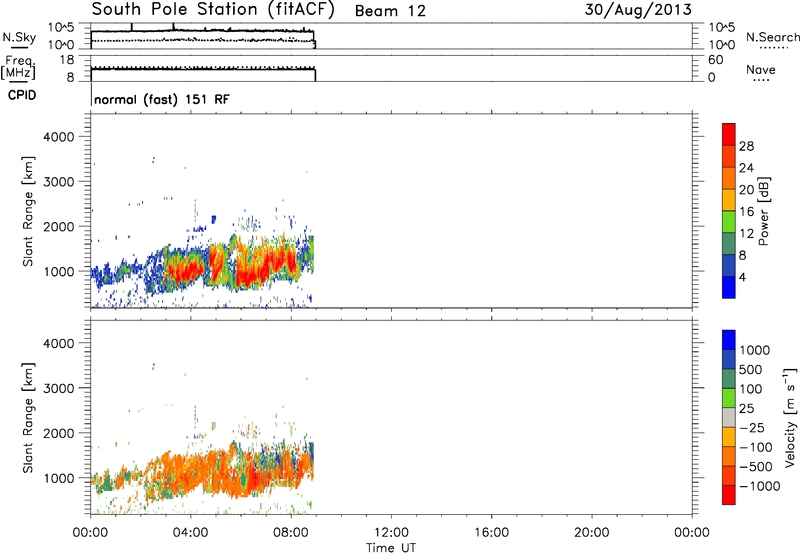Click the Power [dB] colorbar title
The height and width of the screenshot is (554, 800).
[763, 211]
